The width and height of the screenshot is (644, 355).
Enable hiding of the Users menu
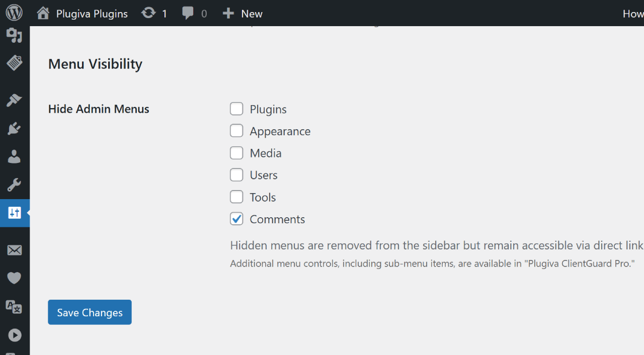click(236, 174)
